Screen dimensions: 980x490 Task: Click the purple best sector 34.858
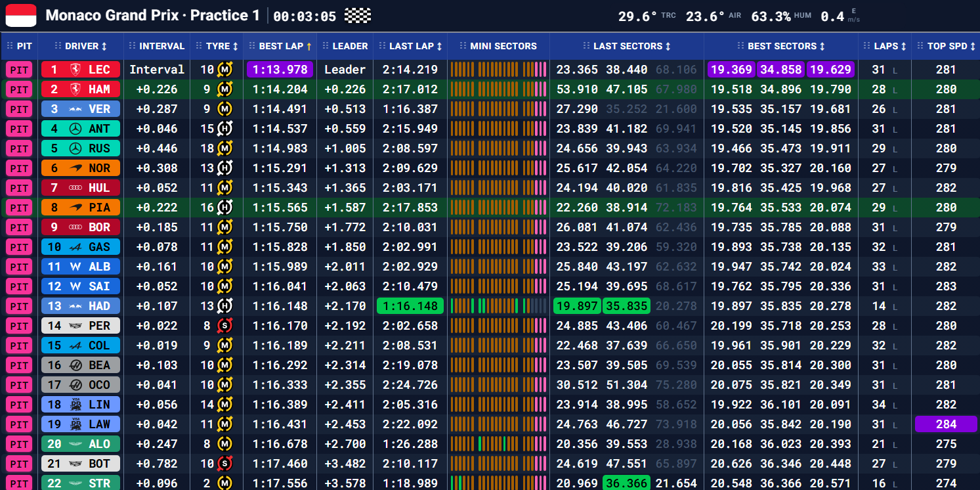pos(781,70)
